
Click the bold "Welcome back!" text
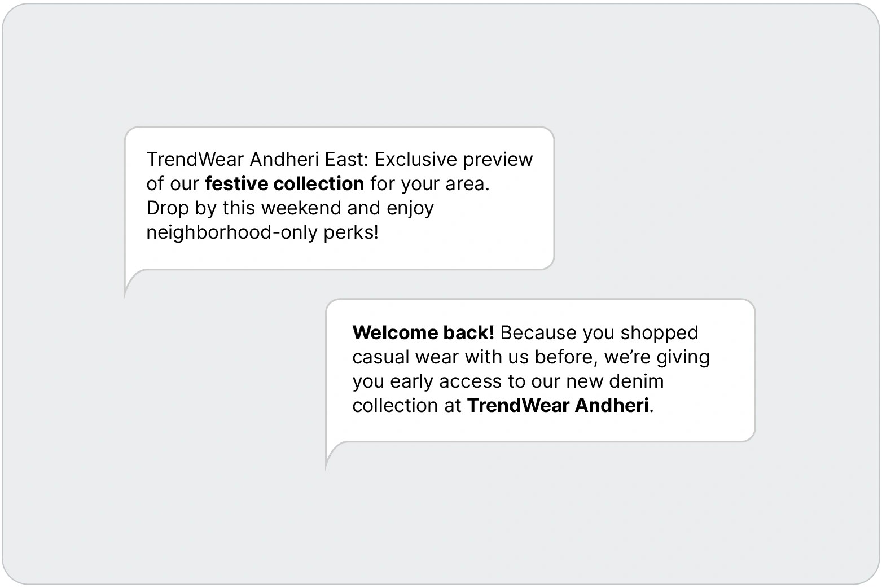(423, 333)
